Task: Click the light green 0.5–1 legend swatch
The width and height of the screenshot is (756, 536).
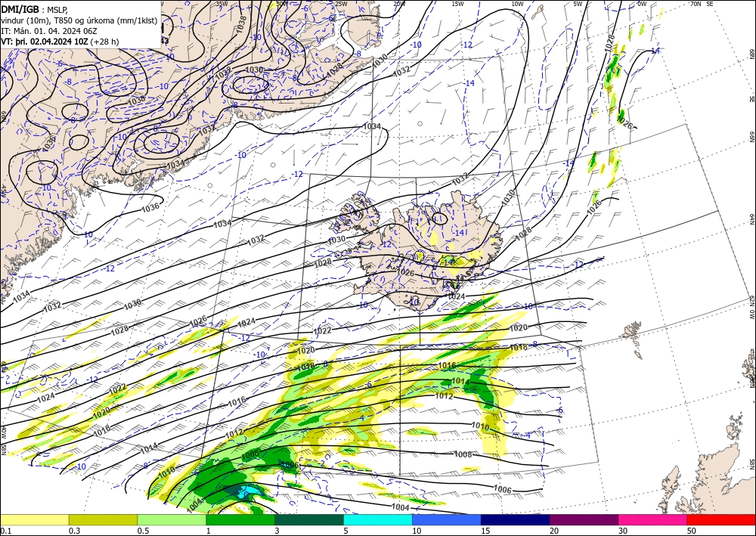Action: tap(172, 519)
